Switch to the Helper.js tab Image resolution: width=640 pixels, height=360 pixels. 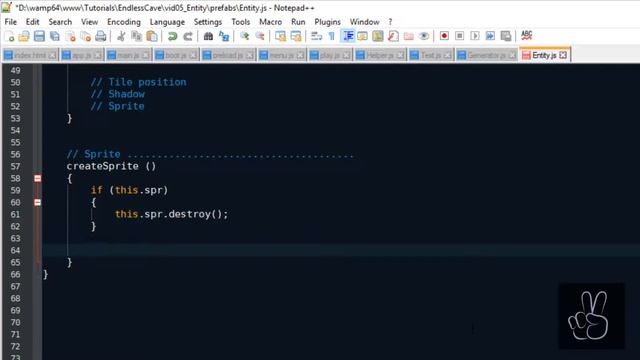pos(380,55)
